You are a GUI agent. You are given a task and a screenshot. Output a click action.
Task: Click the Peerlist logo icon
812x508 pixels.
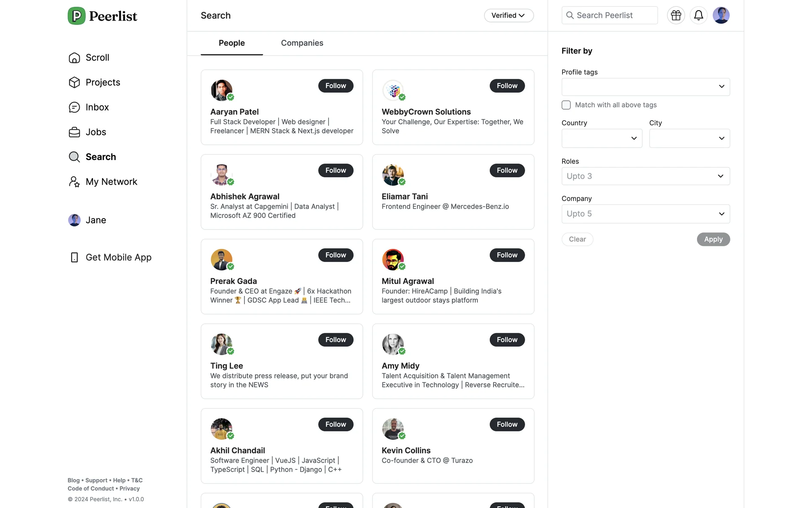[77, 16]
